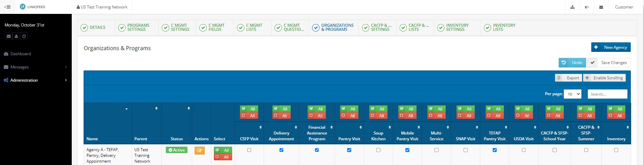This screenshot has height=165, width=644.
Task: Uncheck Delivery Appointment for Agency A
Action: tap(281, 150)
